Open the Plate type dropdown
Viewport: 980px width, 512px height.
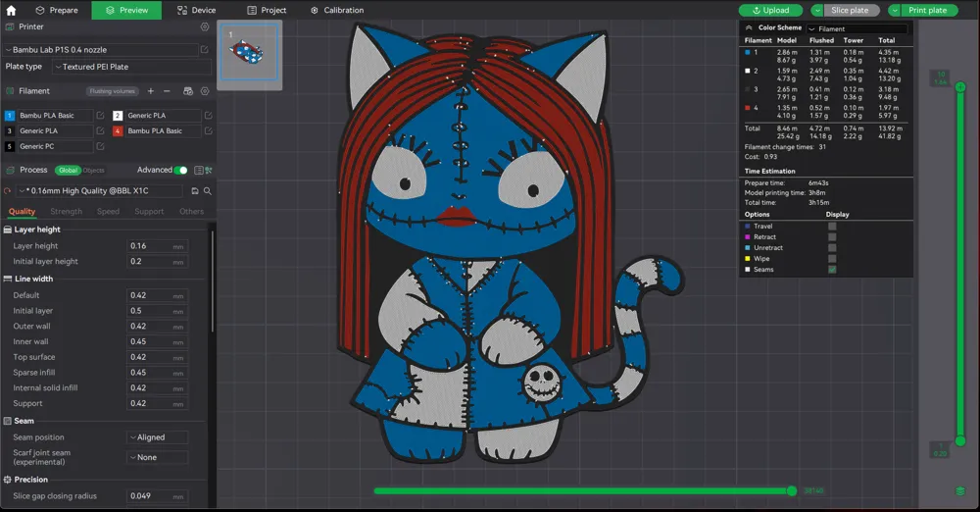[131, 67]
